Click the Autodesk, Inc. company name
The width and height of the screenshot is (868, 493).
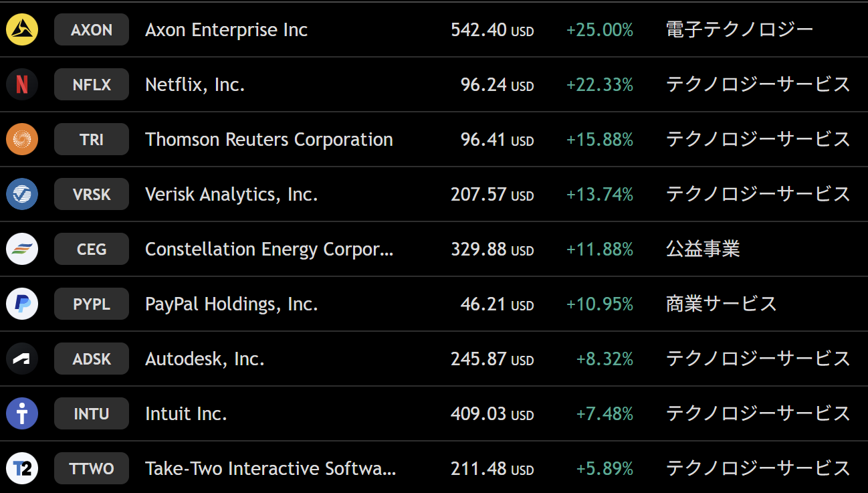[205, 359]
